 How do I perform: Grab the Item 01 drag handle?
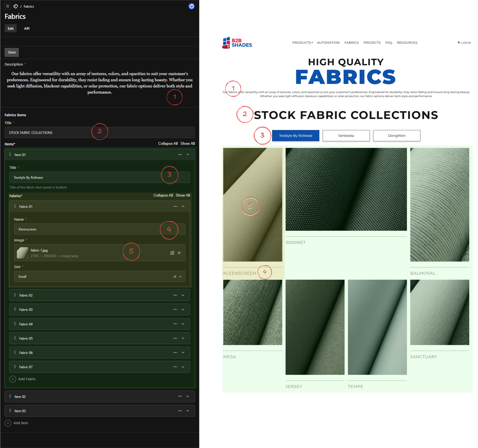coord(10,155)
